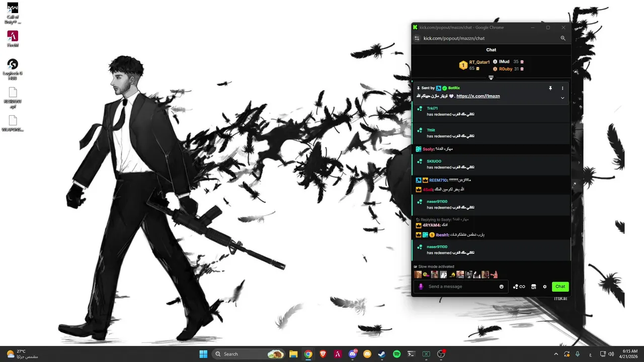Click the zoom magnifier icon in address bar
This screenshot has width=644, height=362.
(563, 38)
